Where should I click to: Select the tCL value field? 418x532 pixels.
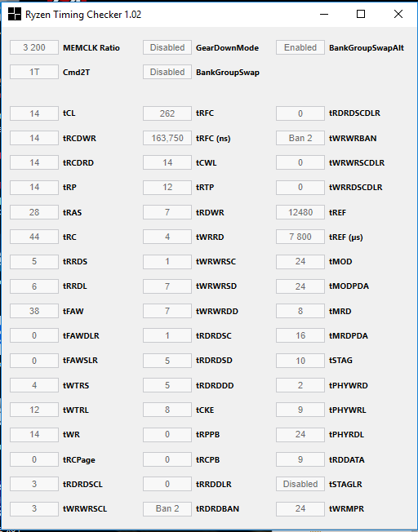click(x=34, y=113)
